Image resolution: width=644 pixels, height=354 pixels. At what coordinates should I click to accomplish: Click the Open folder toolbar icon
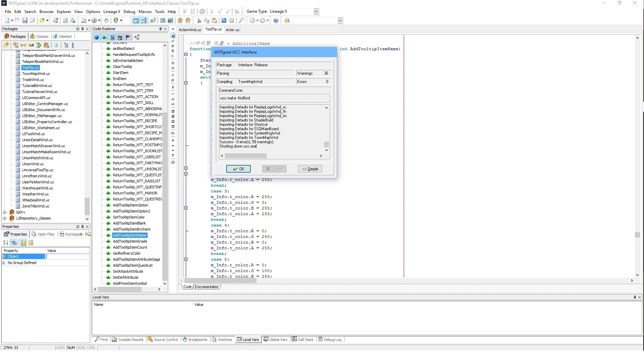click(42, 21)
